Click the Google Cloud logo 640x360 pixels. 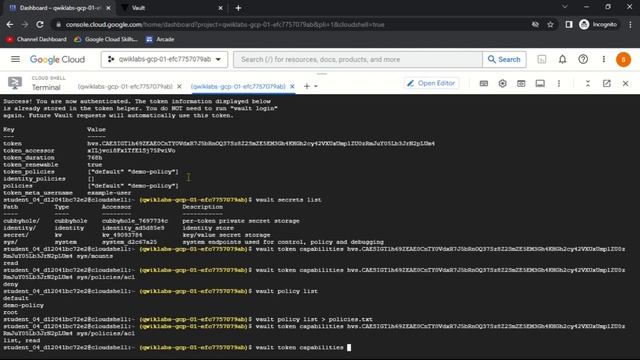58,60
